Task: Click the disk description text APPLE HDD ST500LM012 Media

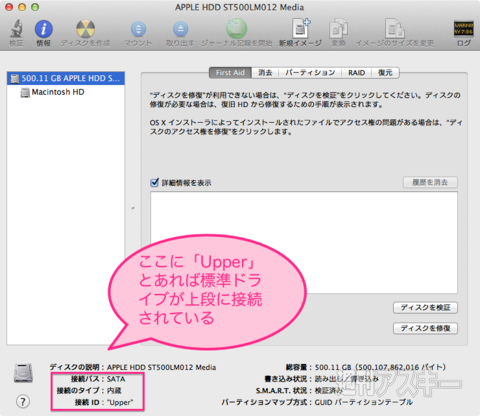Action: pyautogui.click(x=161, y=367)
